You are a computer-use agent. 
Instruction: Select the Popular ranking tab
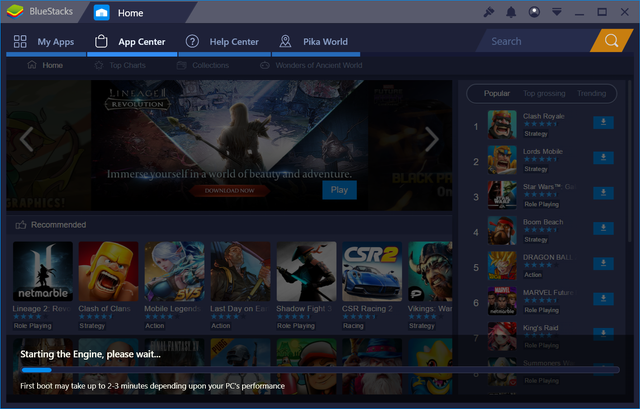(497, 93)
